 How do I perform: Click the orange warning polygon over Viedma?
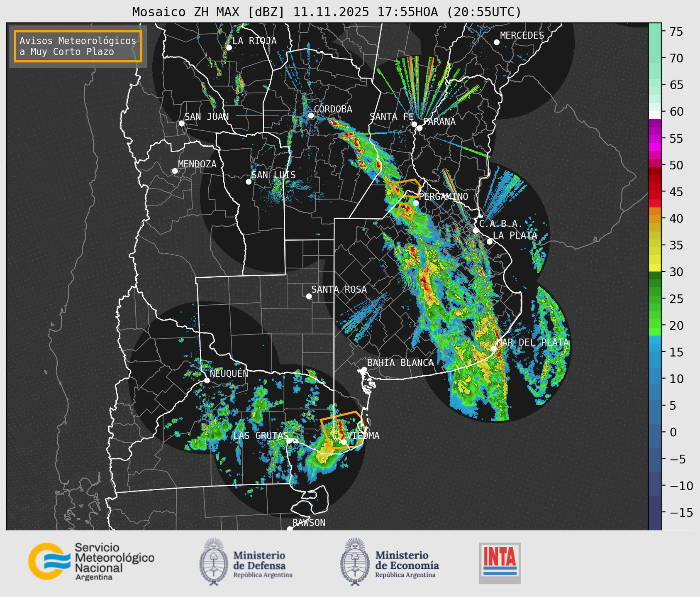342,430
